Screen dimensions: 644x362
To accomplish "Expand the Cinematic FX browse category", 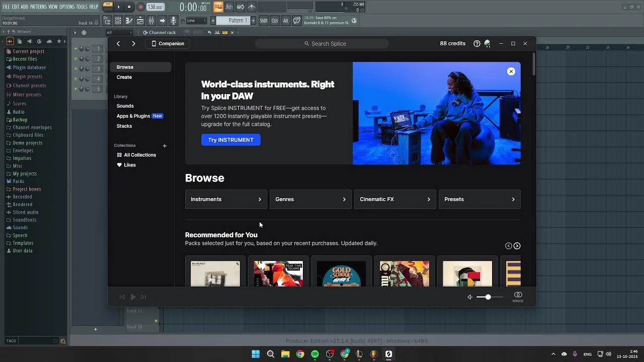I will (x=395, y=200).
